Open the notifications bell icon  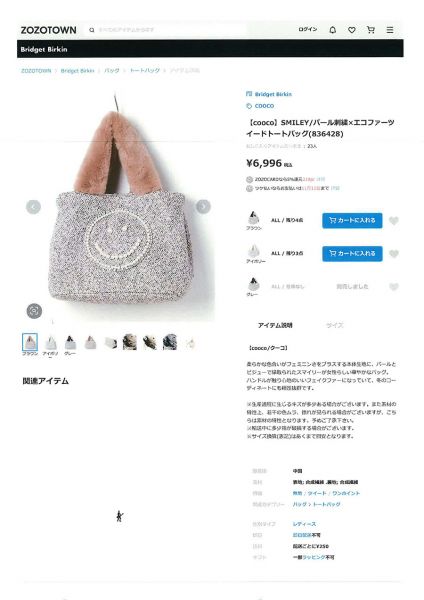333,29
